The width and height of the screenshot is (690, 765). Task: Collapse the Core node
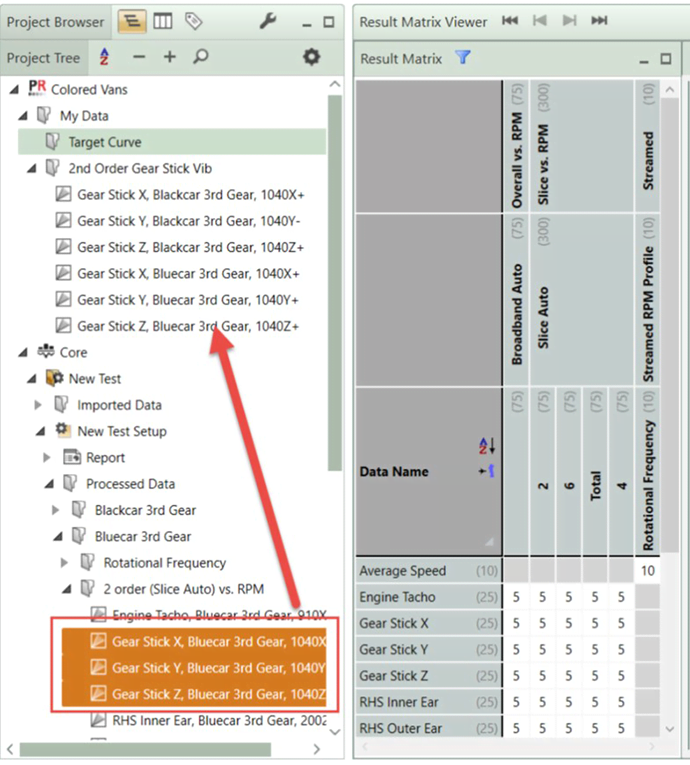pyautogui.click(x=22, y=352)
